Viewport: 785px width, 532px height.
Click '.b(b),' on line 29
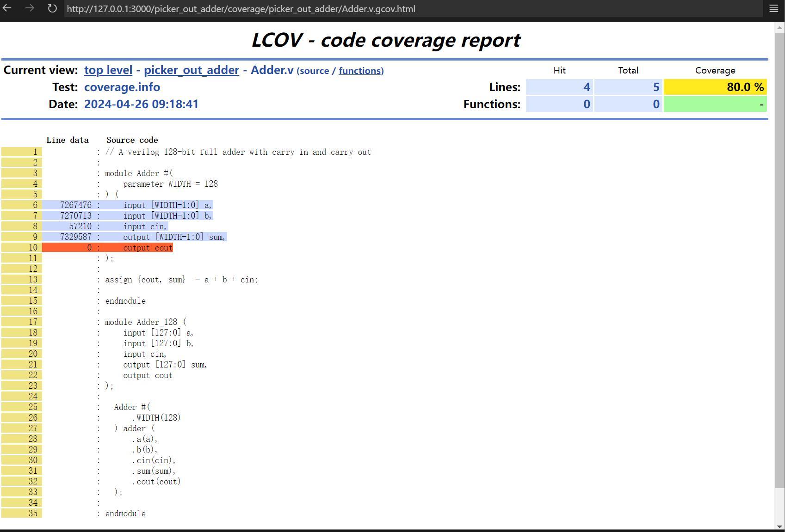pyautogui.click(x=145, y=450)
